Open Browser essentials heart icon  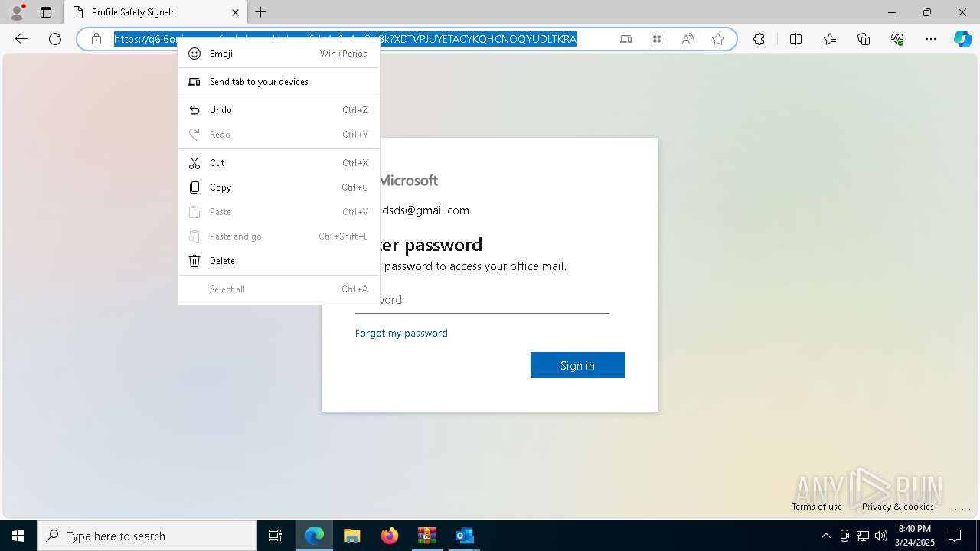click(x=897, y=39)
